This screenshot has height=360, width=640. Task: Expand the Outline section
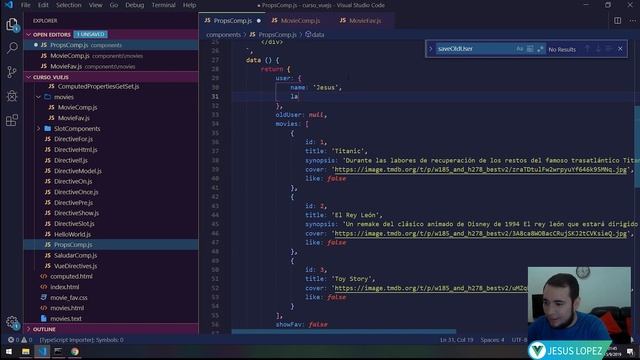point(29,329)
